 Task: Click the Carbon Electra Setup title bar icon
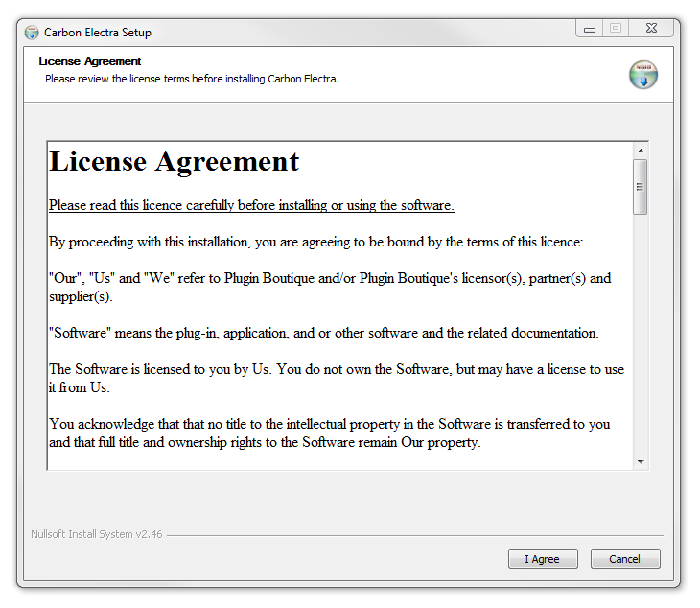click(32, 33)
